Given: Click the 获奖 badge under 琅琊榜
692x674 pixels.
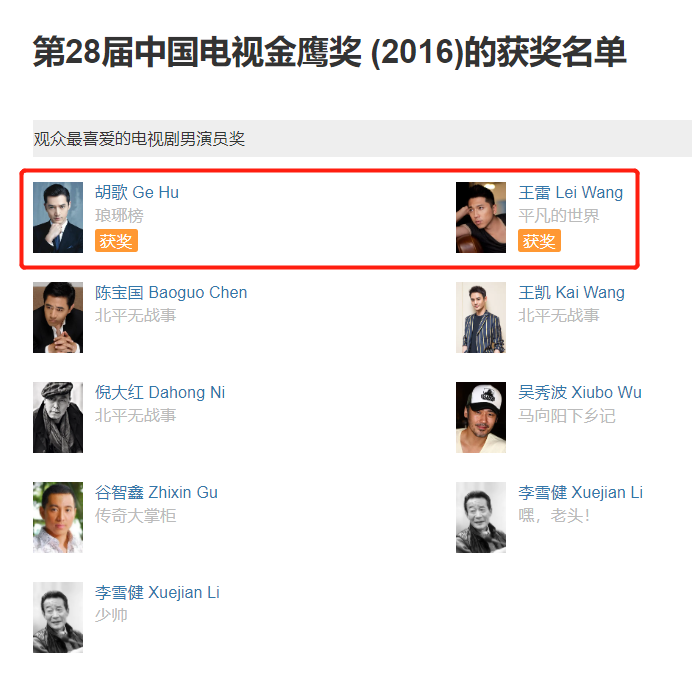Looking at the screenshot, I should tap(116, 241).
